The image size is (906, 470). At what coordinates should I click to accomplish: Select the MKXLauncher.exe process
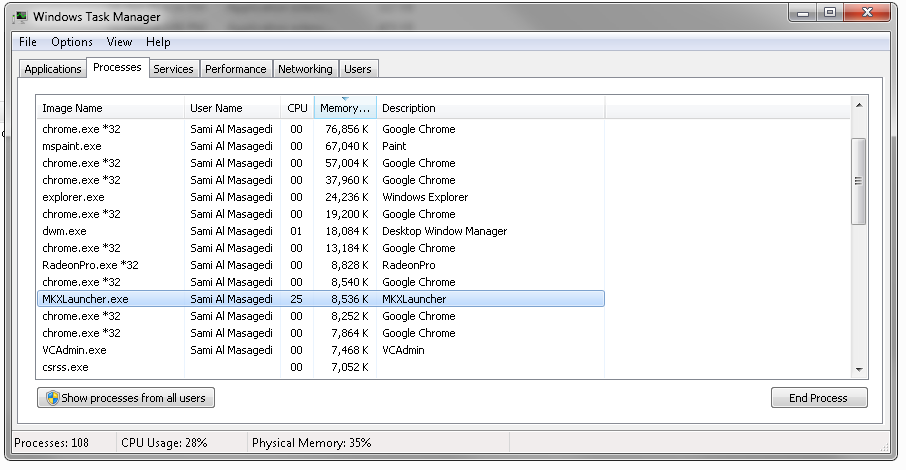tap(321, 299)
